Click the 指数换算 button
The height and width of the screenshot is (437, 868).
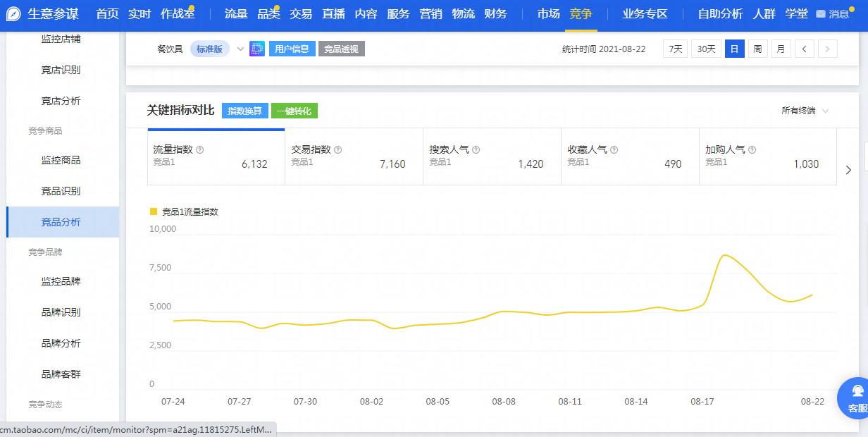point(247,111)
